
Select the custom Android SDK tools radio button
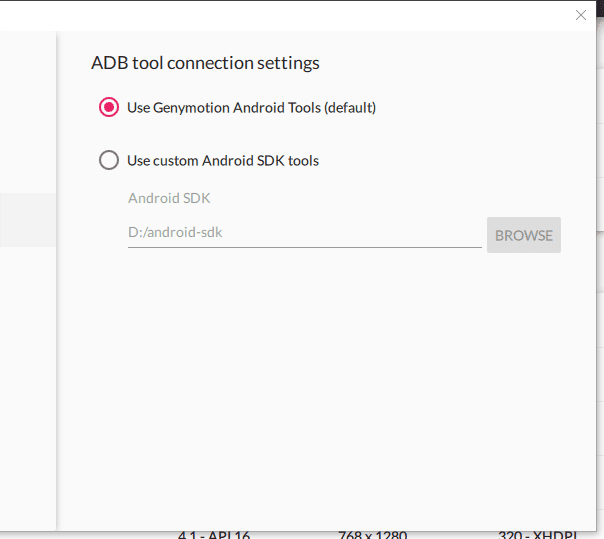[x=109, y=160]
